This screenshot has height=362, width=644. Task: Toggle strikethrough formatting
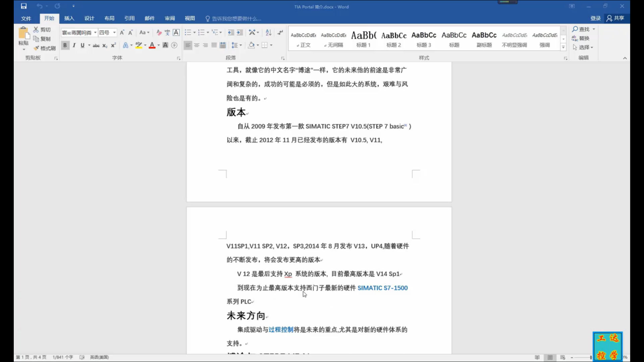(x=96, y=45)
